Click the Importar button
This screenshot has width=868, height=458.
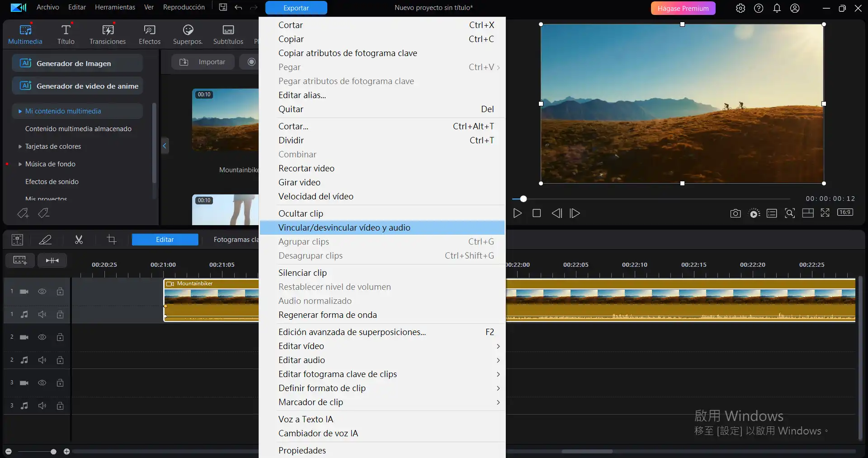click(x=203, y=62)
